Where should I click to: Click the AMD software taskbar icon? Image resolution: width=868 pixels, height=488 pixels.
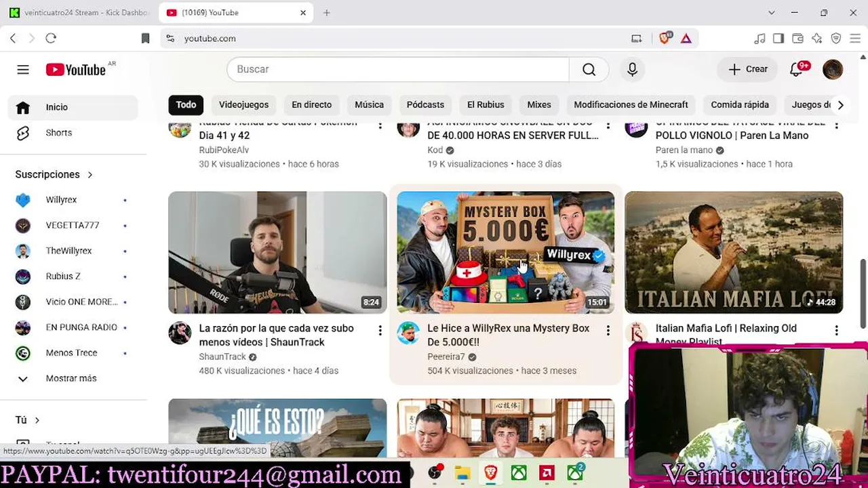click(x=547, y=472)
